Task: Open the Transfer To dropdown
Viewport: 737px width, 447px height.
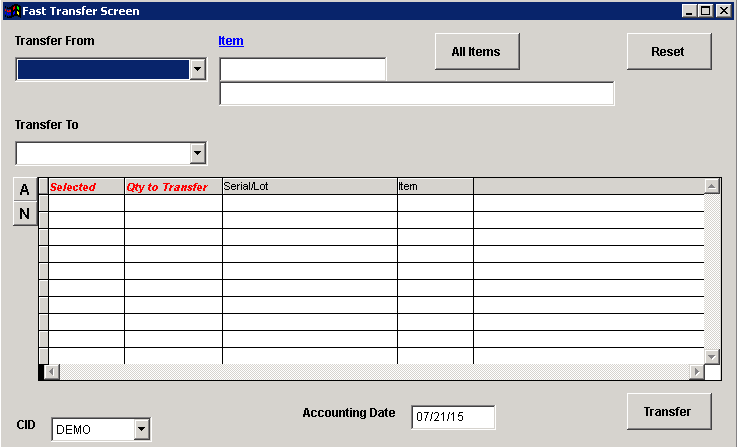Action: tap(198, 153)
